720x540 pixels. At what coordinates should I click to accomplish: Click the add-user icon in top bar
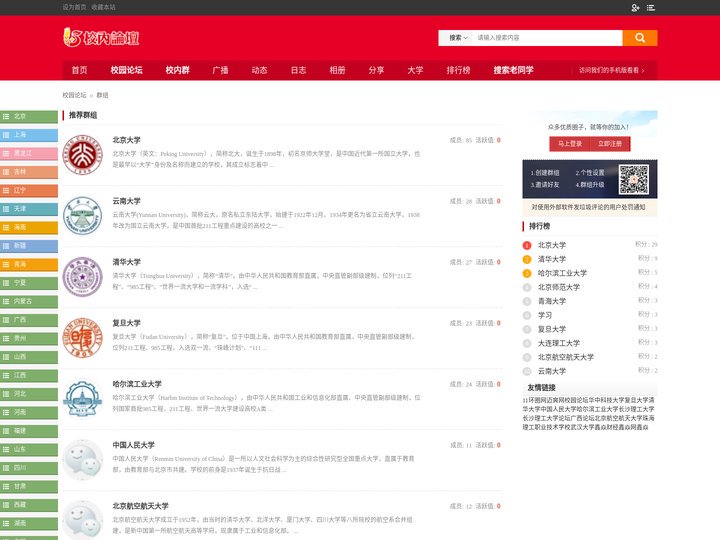click(635, 8)
